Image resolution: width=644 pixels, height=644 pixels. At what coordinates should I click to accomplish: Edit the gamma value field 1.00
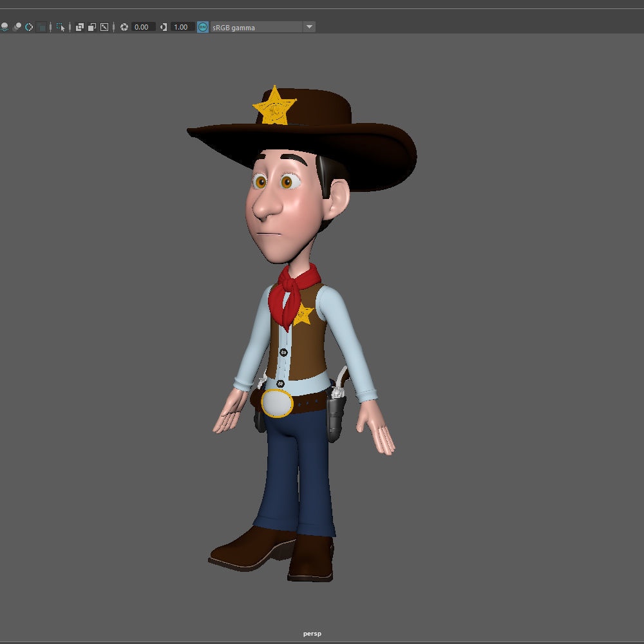coord(182,27)
